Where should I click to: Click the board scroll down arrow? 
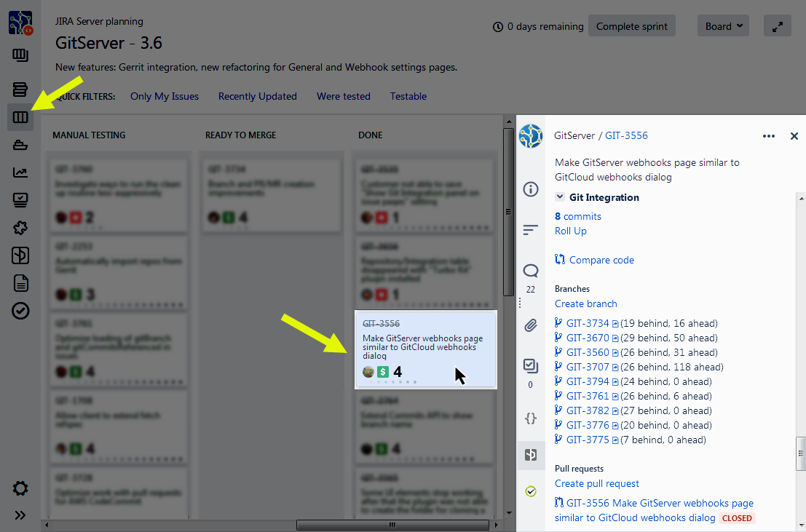click(508, 512)
